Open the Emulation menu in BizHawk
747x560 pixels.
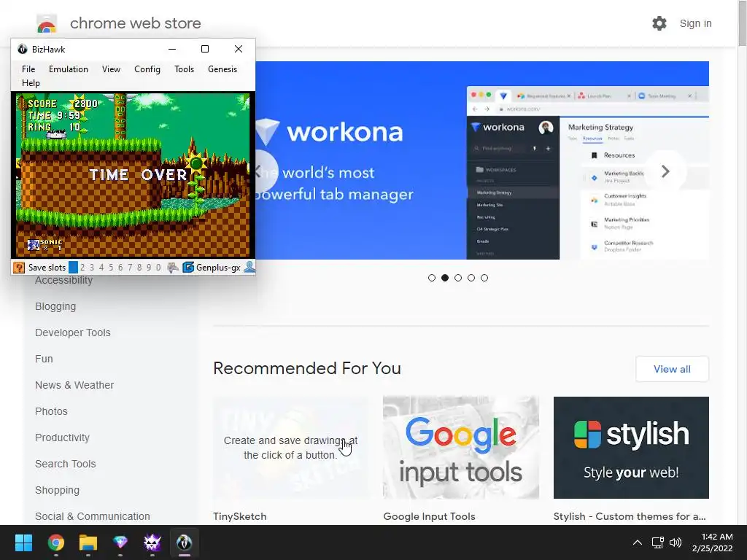69,69
